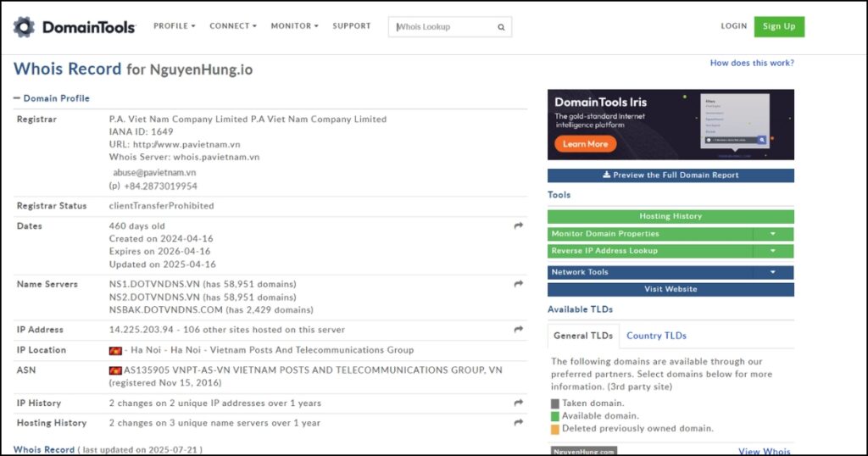The width and height of the screenshot is (868, 456).
Task: Click the share arrow in Name Servers row
Action: (518, 284)
